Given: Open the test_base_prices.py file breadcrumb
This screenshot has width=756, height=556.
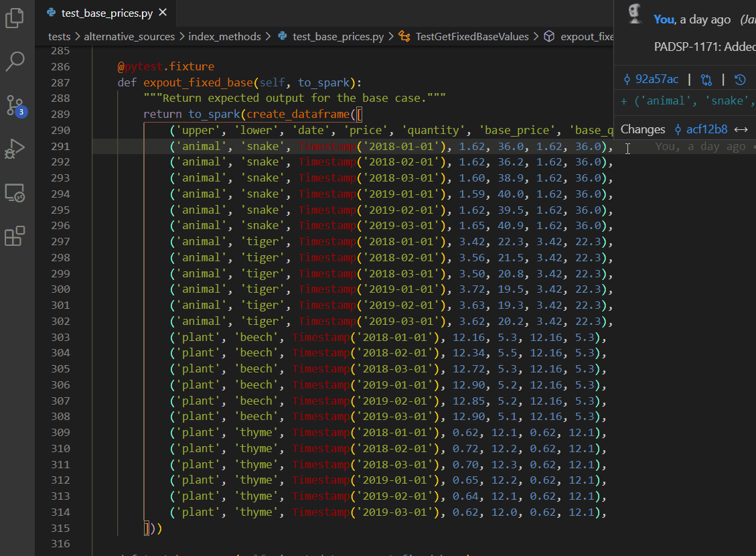Looking at the screenshot, I should 337,37.
